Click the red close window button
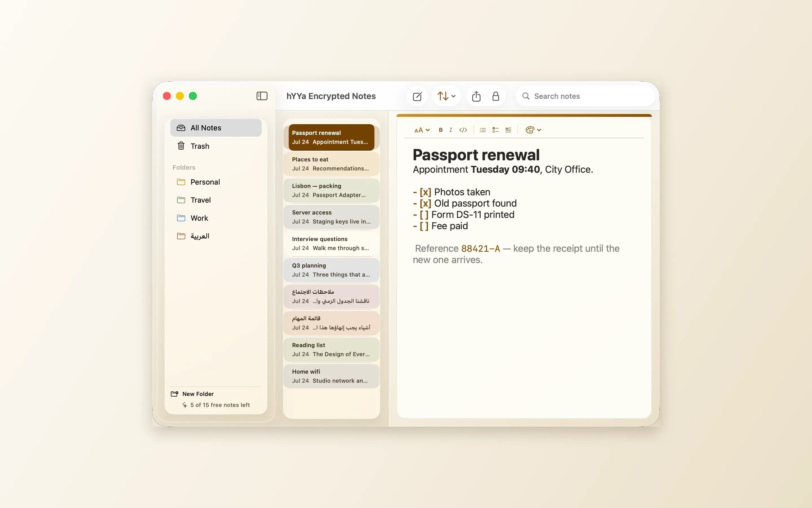 167,96
